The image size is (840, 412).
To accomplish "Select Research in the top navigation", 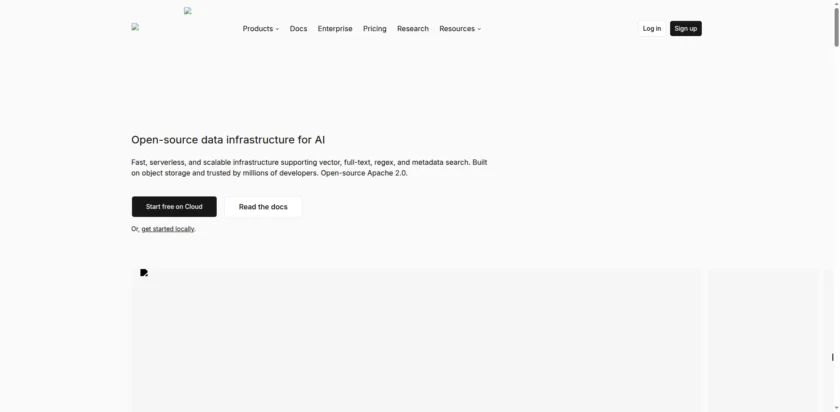I will [412, 29].
